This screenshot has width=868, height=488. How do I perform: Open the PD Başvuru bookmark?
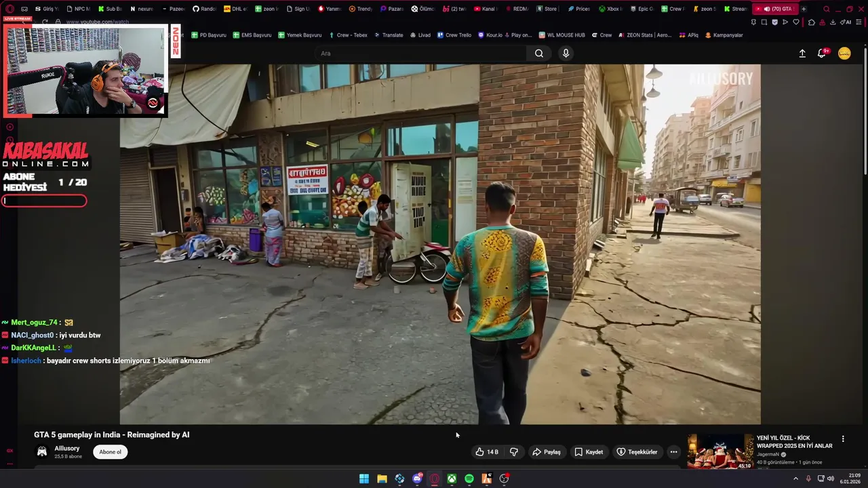(x=209, y=35)
